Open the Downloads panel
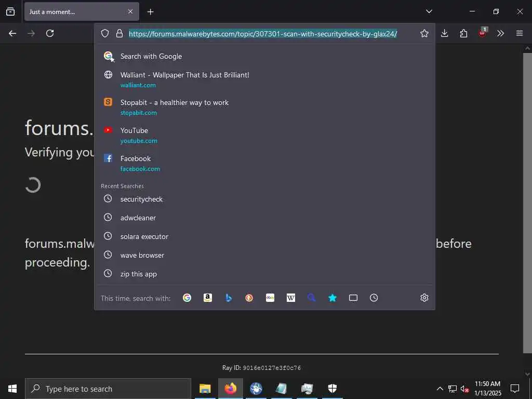Screen dimensions: 532x399 [x=445, y=33]
